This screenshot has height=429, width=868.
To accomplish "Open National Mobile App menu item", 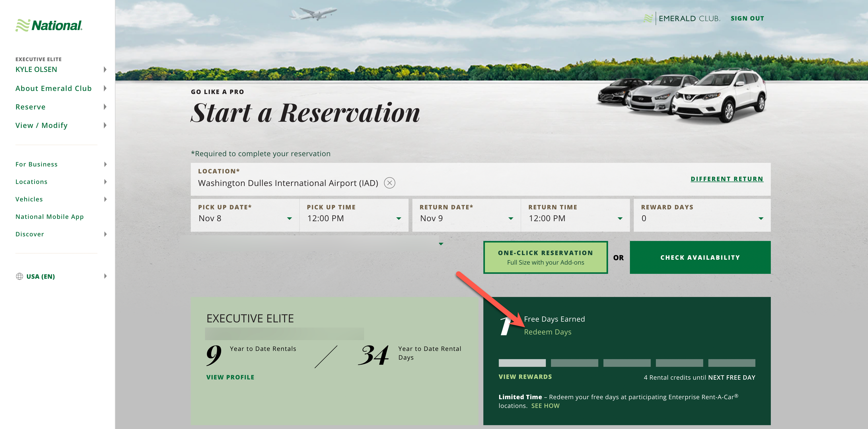I will click(x=50, y=217).
